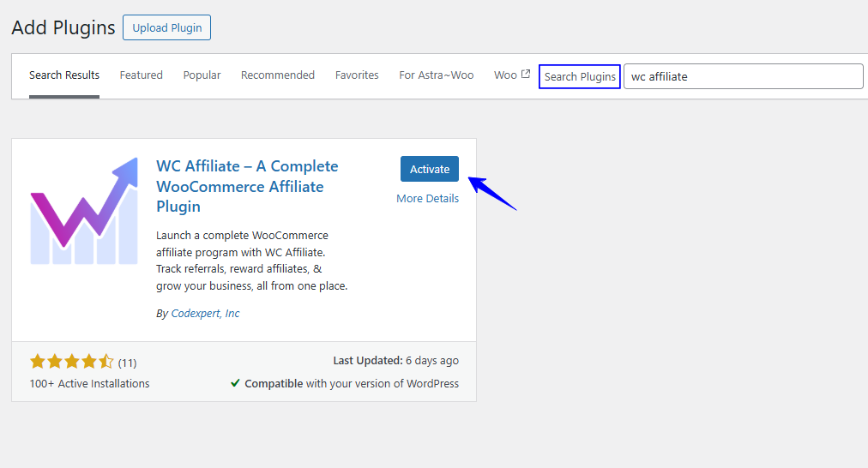
Task: Open the Recommended tab
Action: (277, 75)
